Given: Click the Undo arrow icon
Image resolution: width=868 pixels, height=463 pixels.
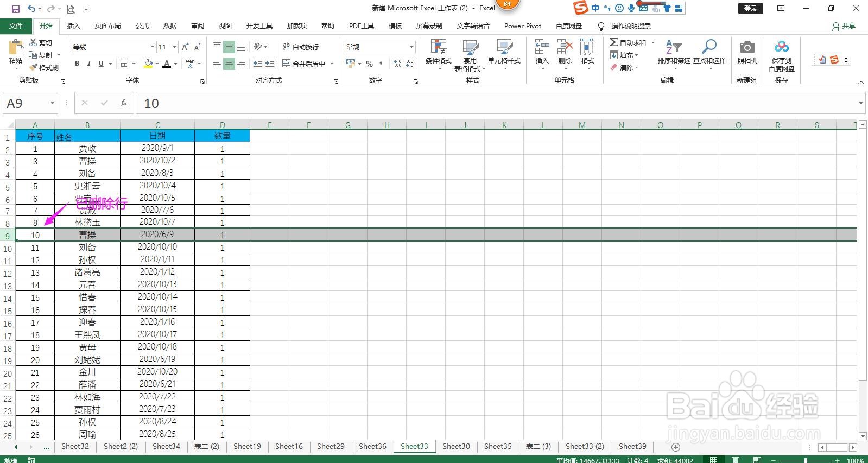Looking at the screenshot, I should pos(31,9).
